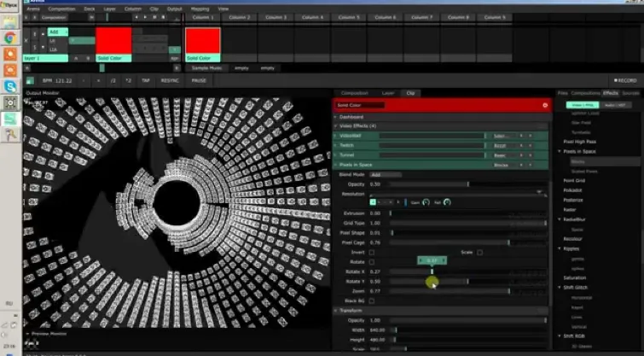Remove the Tunnel effect with its X icon
Screen dimensions: 644x356
tap(531, 155)
